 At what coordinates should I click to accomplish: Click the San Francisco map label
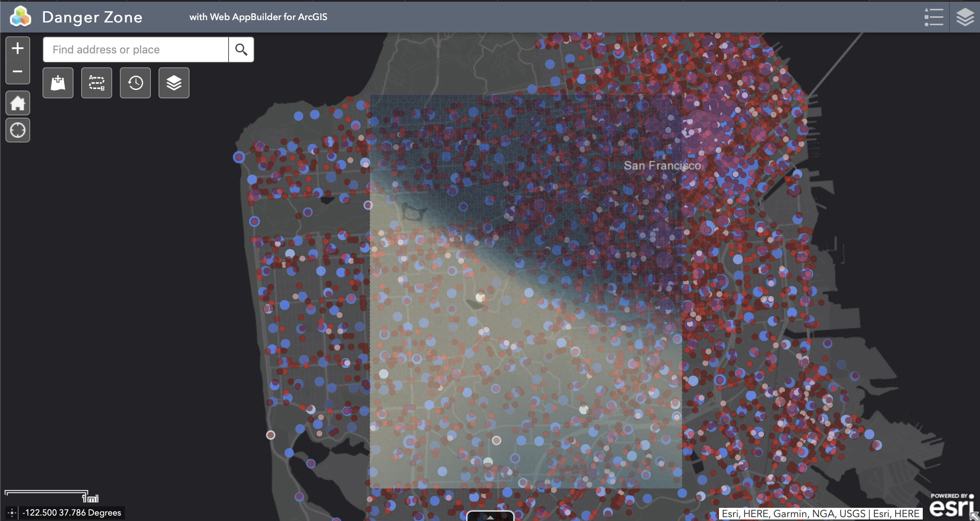[x=662, y=166]
